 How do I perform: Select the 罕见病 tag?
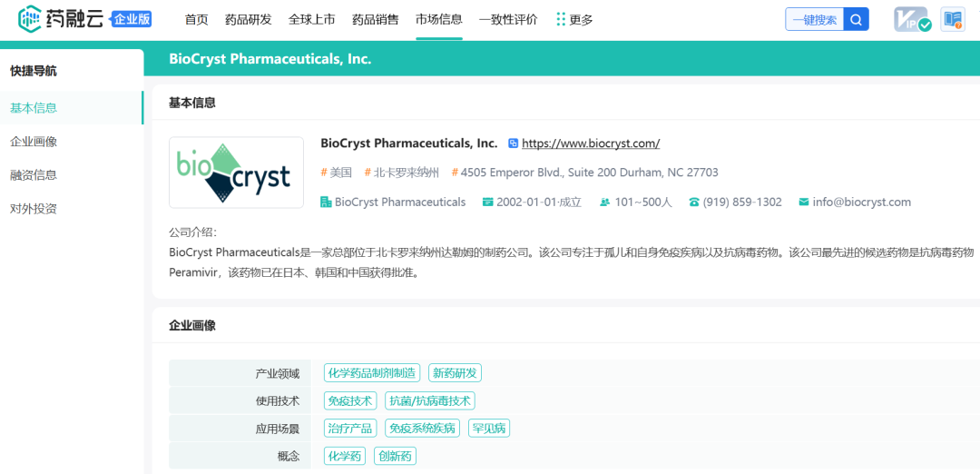(x=489, y=429)
